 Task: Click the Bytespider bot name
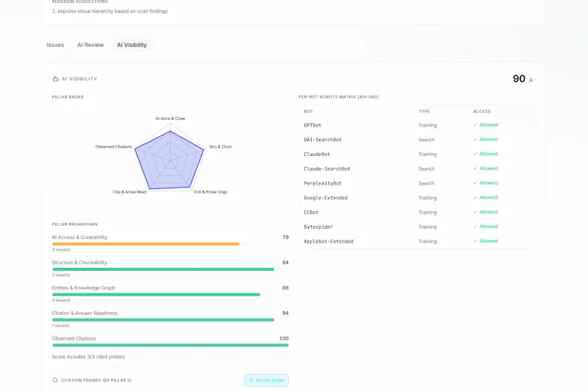pos(318,227)
